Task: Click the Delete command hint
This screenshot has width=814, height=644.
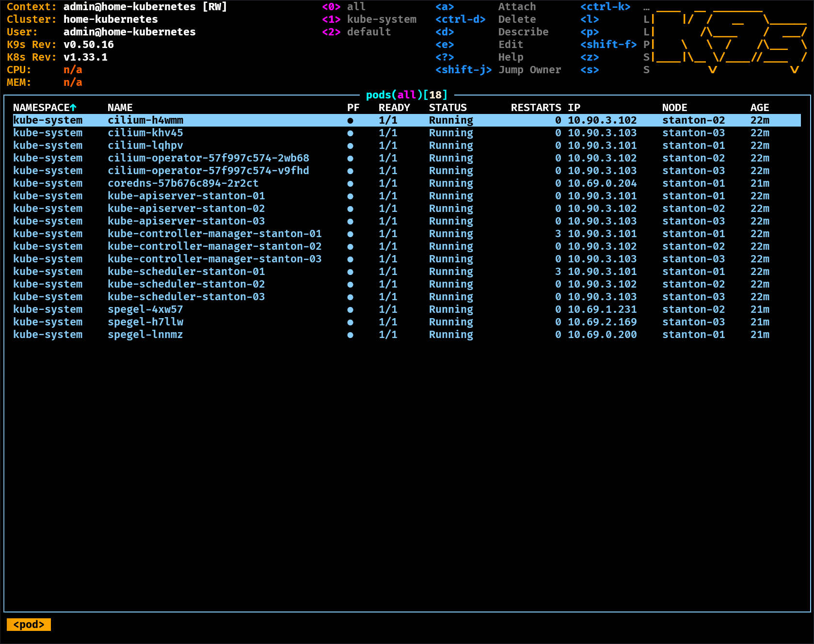Action: (x=517, y=19)
